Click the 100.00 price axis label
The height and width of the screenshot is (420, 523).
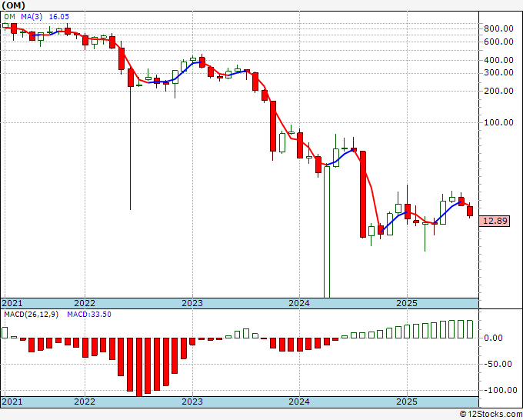pos(498,122)
